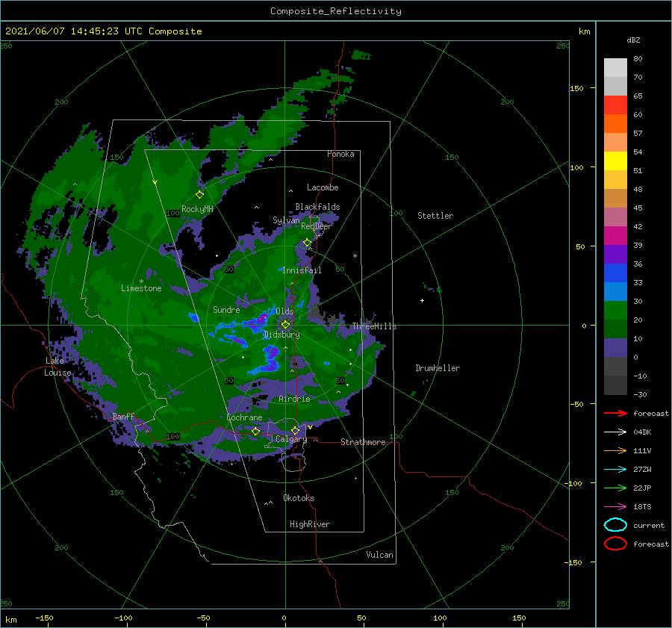Select the cyan 27ZW arrow icon
The image size is (672, 628).
[615, 470]
